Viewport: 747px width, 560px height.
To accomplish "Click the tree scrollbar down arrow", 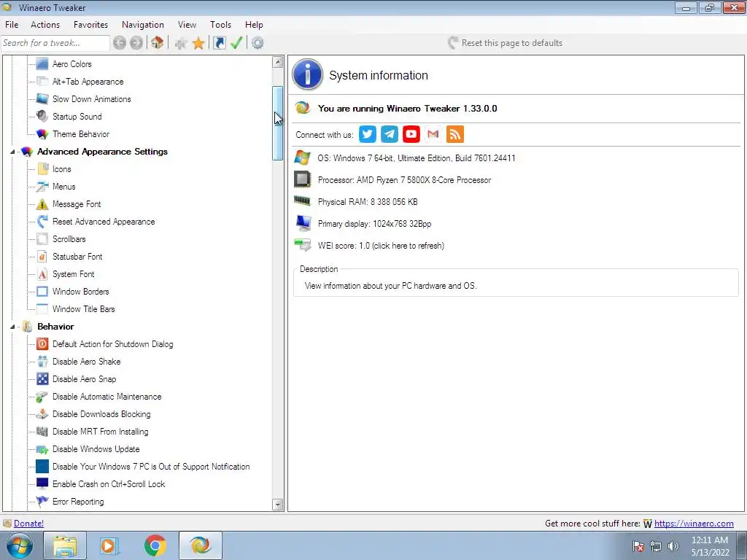I will [278, 505].
